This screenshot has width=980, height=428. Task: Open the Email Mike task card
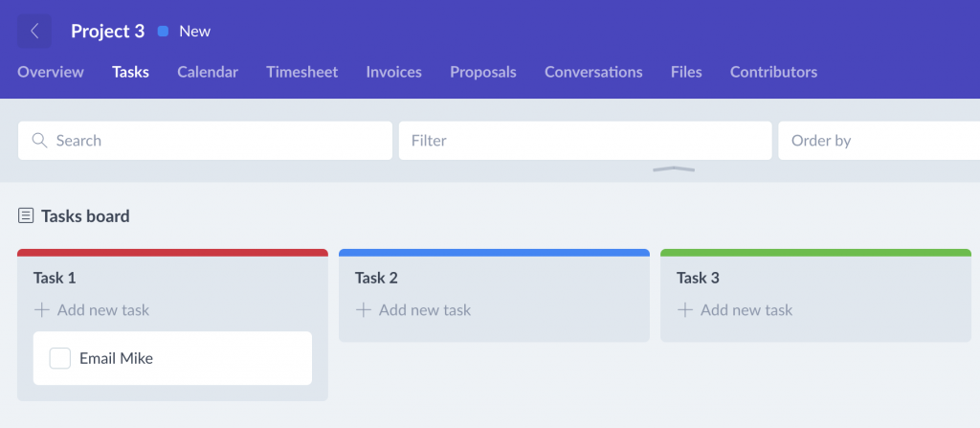coord(172,358)
